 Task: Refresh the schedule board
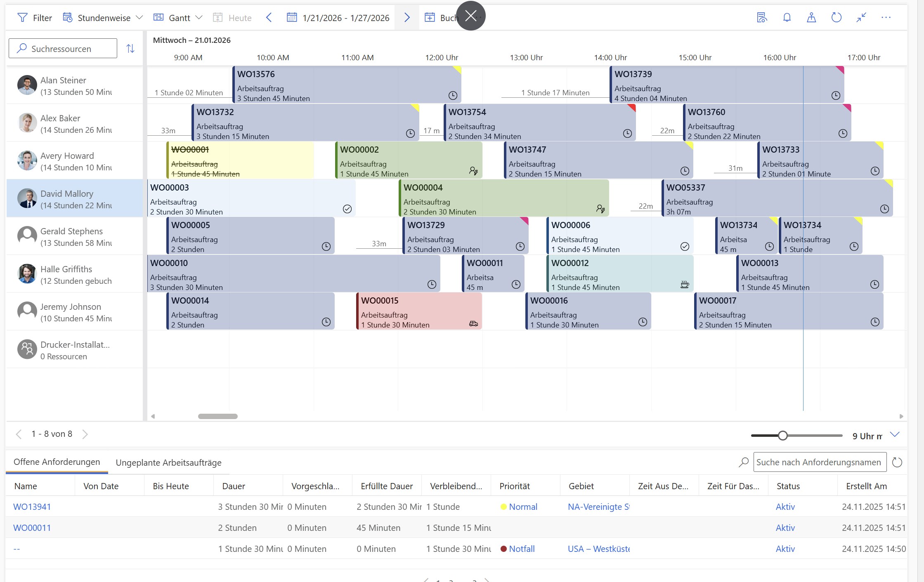(x=836, y=17)
